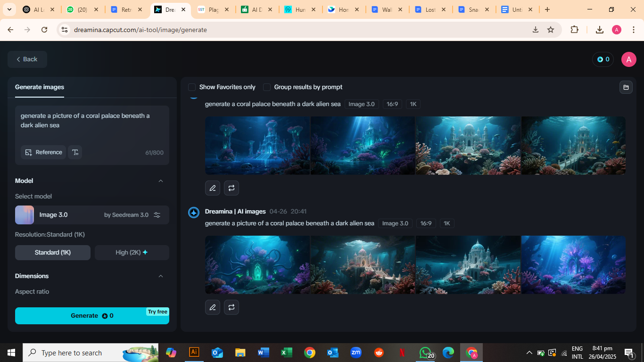Open Adobe Illustrator from taskbar

point(194,353)
